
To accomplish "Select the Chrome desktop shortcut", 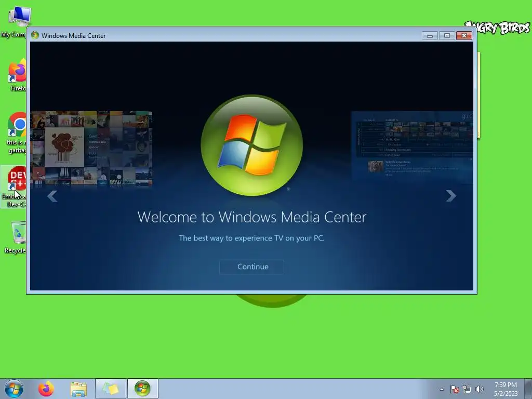I will [x=15, y=133].
